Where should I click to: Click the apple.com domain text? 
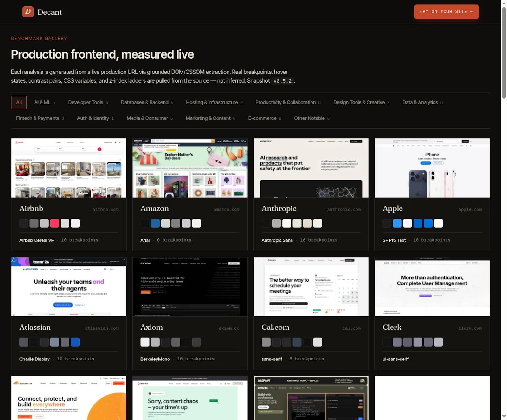470,209
